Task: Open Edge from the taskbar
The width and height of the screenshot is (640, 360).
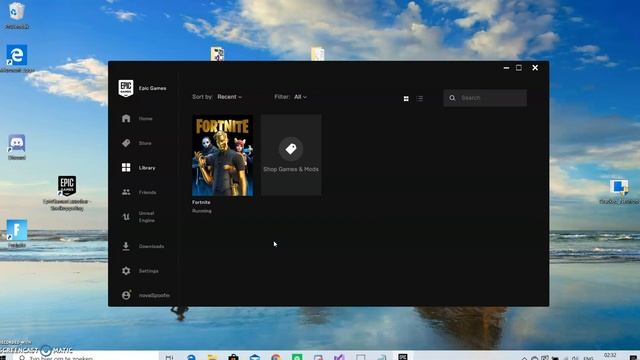Action: point(191,357)
